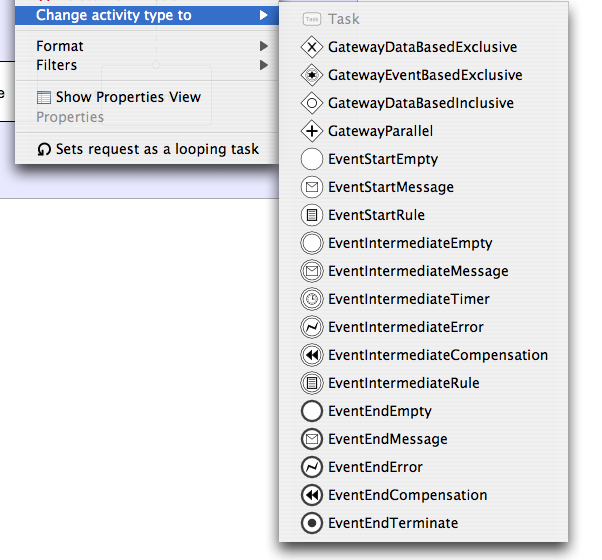Expand the Format submenu arrow
The width and height of the screenshot is (602, 560).
[x=263, y=46]
